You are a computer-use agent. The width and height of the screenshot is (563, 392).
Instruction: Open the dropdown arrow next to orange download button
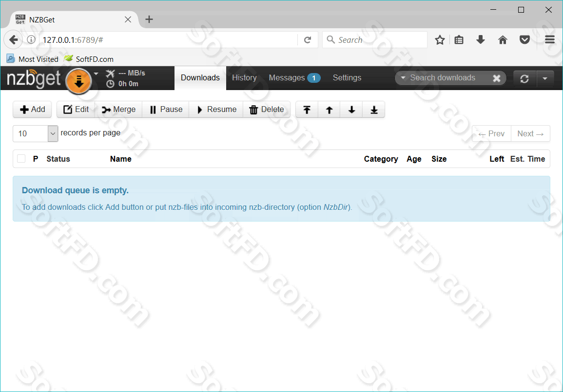(x=96, y=74)
